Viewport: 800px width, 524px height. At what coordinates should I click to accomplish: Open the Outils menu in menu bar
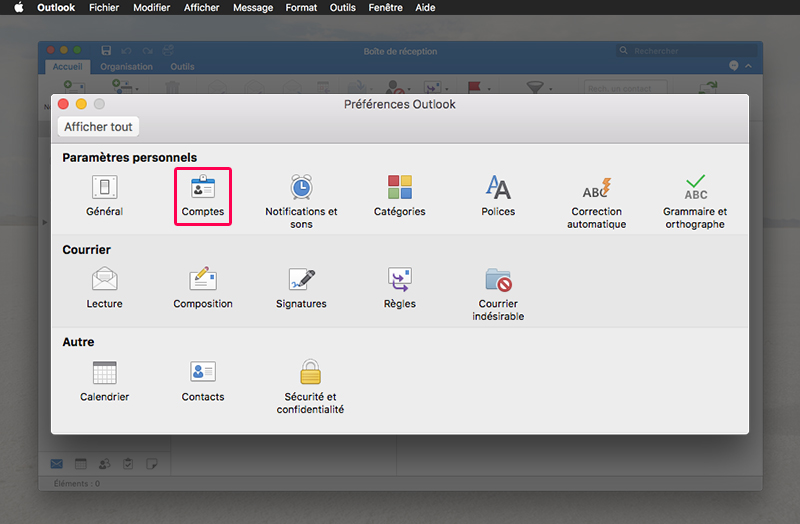342,8
